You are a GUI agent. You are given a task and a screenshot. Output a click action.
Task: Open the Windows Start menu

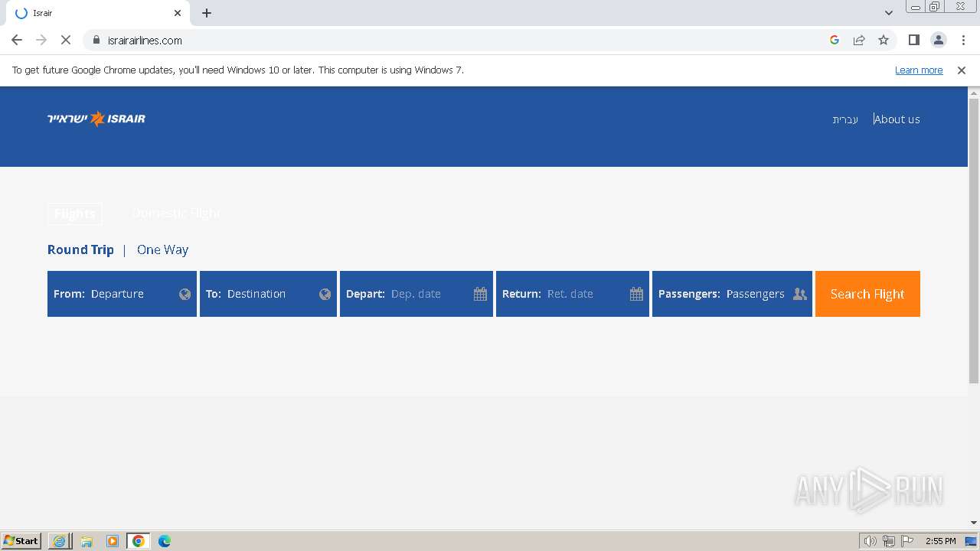[x=21, y=541]
